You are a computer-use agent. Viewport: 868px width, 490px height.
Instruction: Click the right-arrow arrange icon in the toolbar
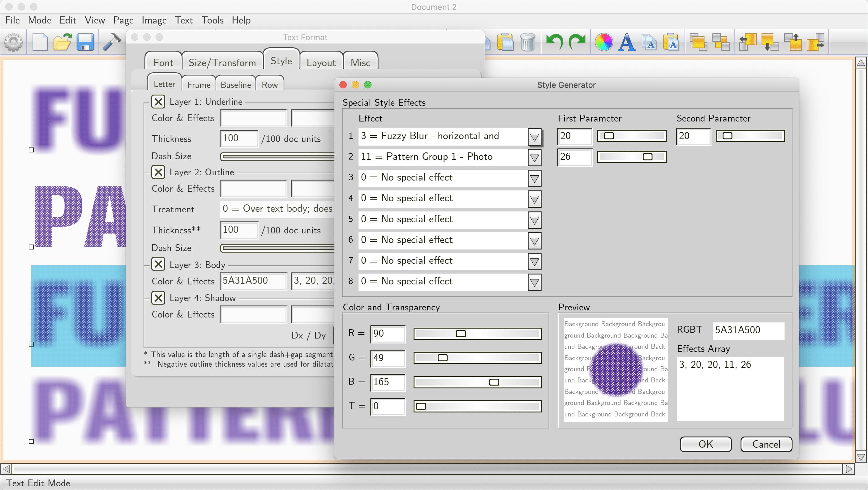pyautogui.click(x=815, y=42)
